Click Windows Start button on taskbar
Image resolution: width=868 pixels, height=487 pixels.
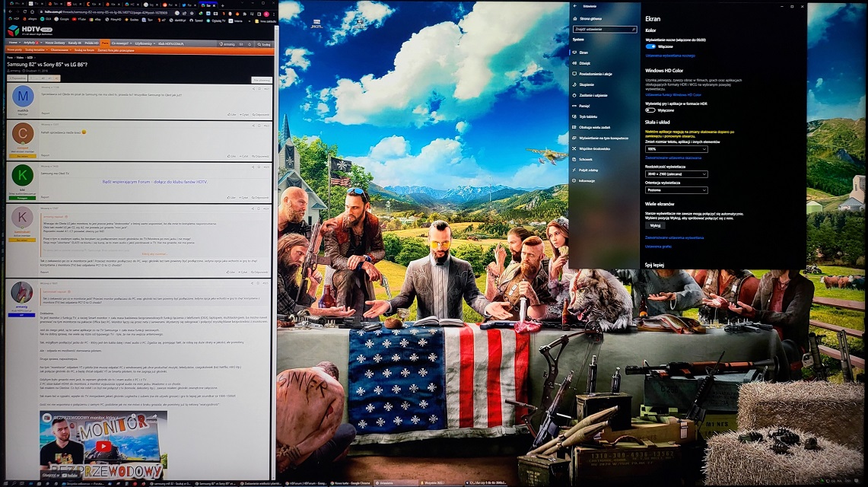point(5,484)
